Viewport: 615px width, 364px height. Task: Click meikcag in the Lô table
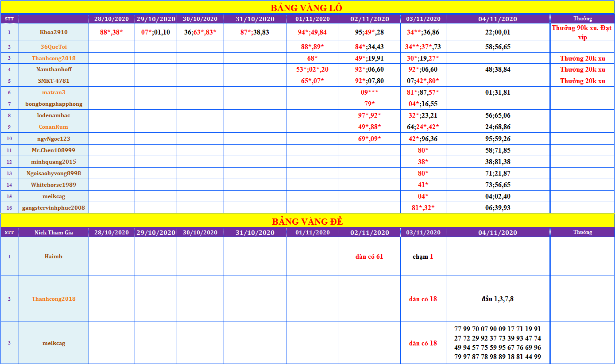pos(54,196)
